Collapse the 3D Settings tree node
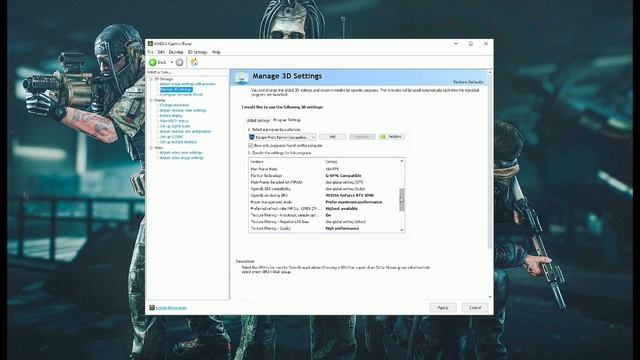The height and width of the screenshot is (360, 640). pyautogui.click(x=151, y=79)
